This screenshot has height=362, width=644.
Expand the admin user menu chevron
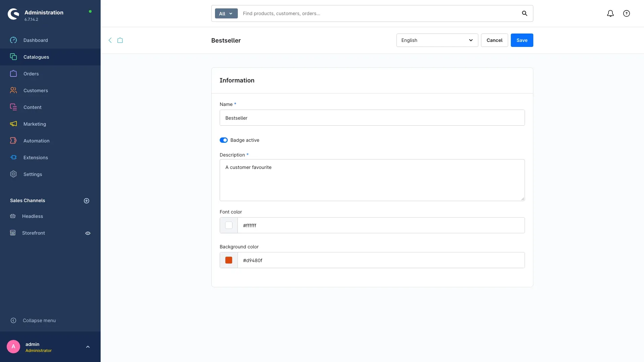pyautogui.click(x=88, y=347)
